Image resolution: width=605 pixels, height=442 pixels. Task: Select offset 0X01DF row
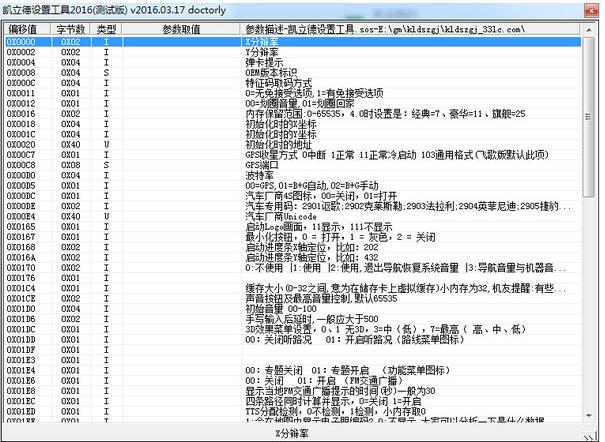coord(292,350)
